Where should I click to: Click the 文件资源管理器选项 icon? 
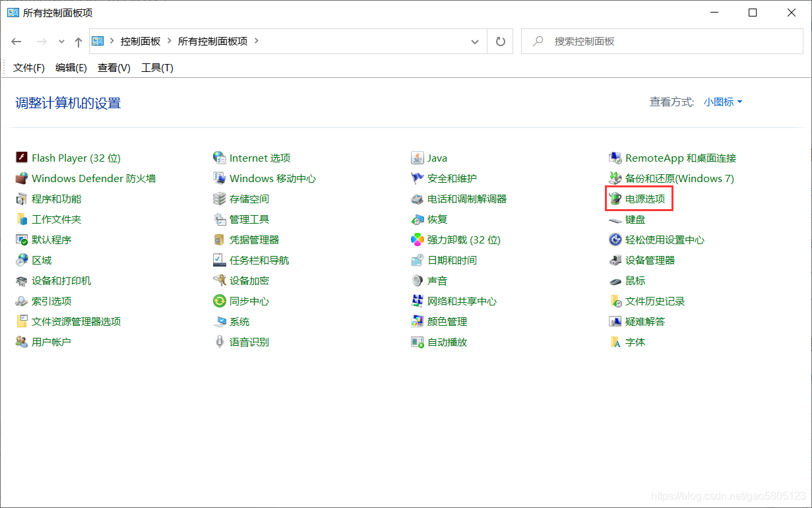click(x=22, y=321)
